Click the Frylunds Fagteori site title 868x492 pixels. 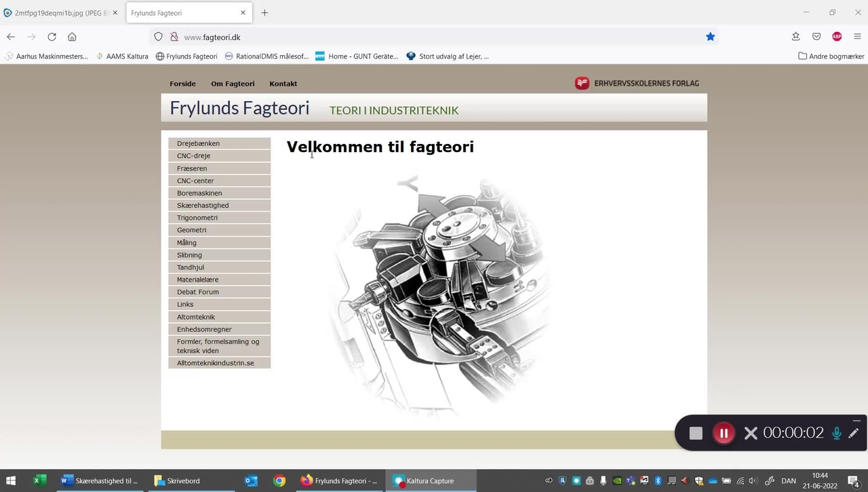(239, 108)
